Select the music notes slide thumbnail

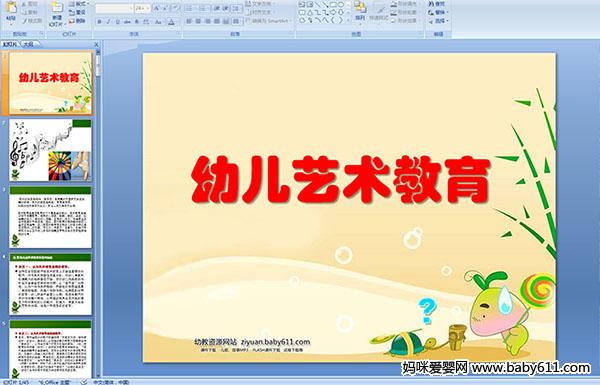click(51, 150)
